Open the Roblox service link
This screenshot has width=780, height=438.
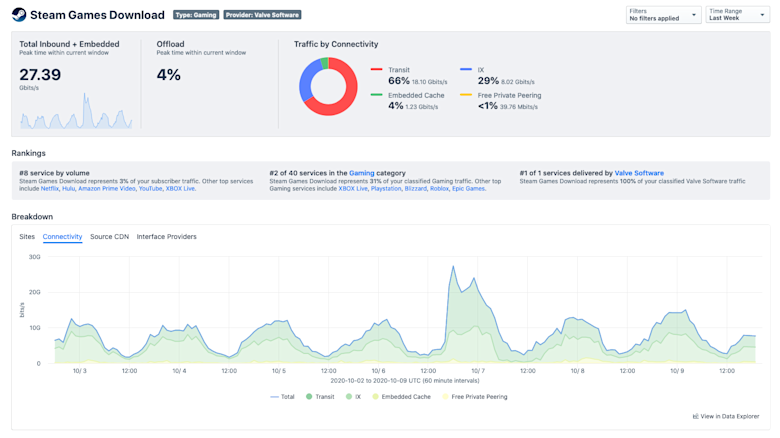click(x=439, y=189)
